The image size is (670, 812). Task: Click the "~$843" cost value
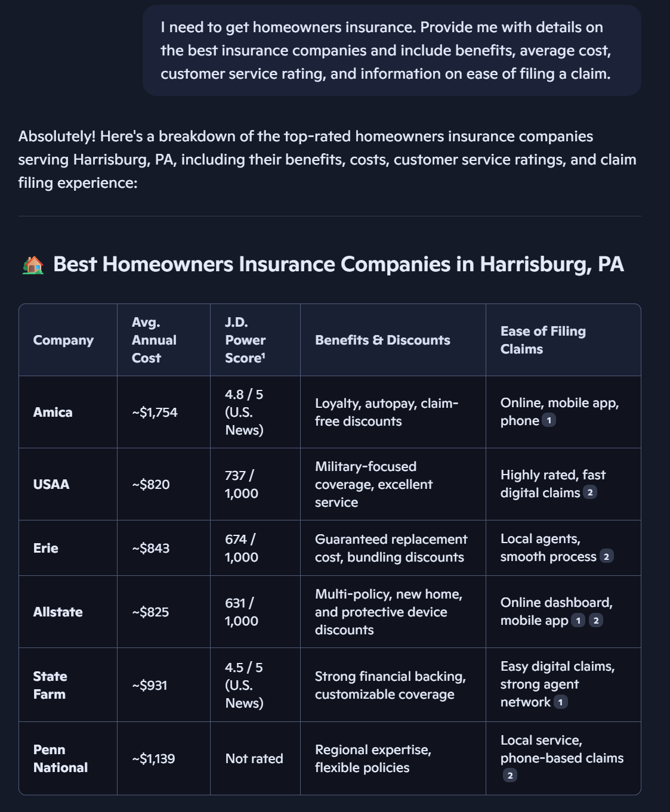coord(151,548)
